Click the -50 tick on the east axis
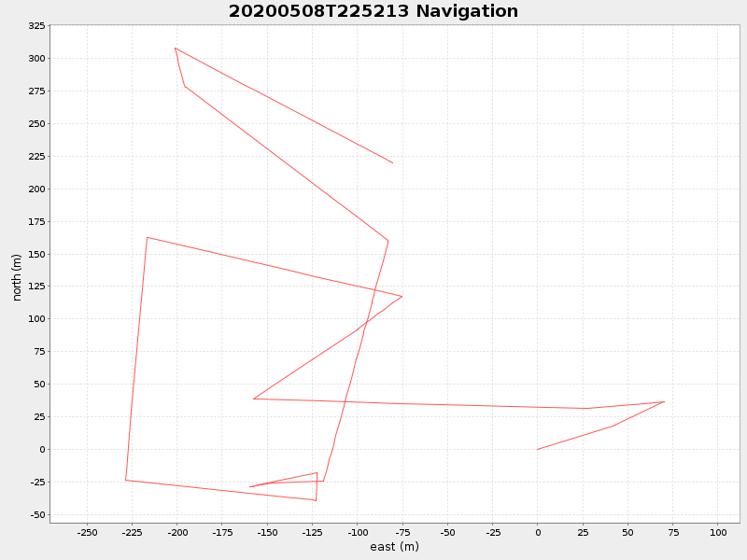 448,532
